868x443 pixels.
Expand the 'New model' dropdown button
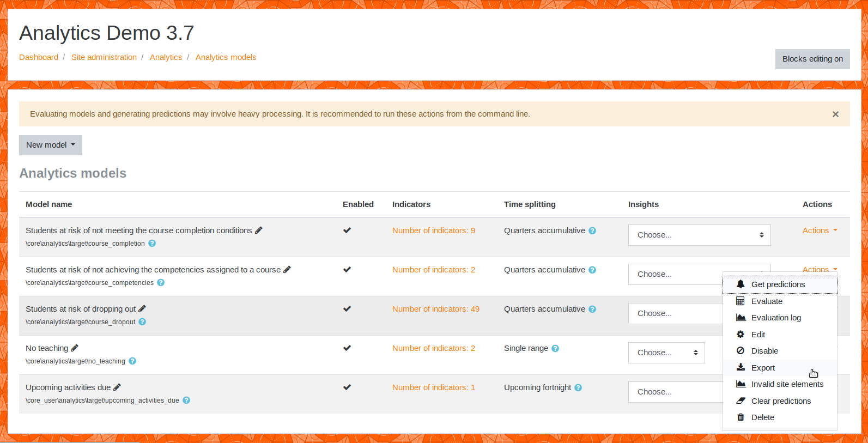coord(51,145)
